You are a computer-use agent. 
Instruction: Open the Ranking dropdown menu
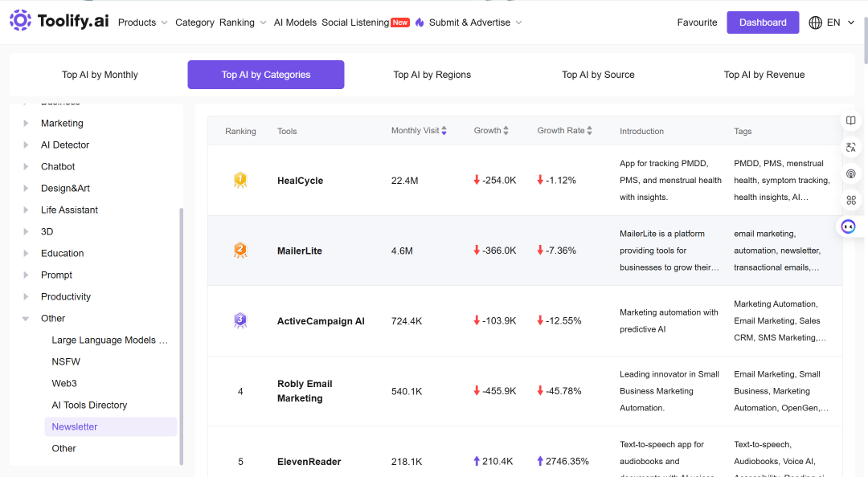pos(243,22)
